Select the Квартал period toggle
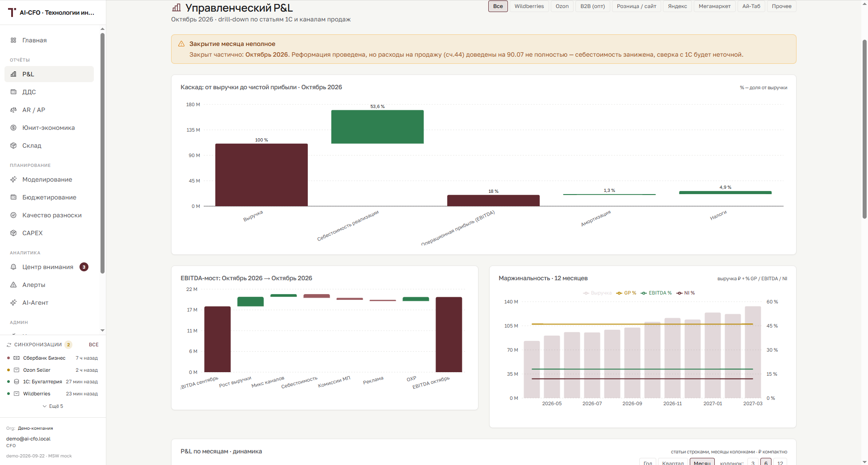This screenshot has height=465, width=868. (x=673, y=462)
